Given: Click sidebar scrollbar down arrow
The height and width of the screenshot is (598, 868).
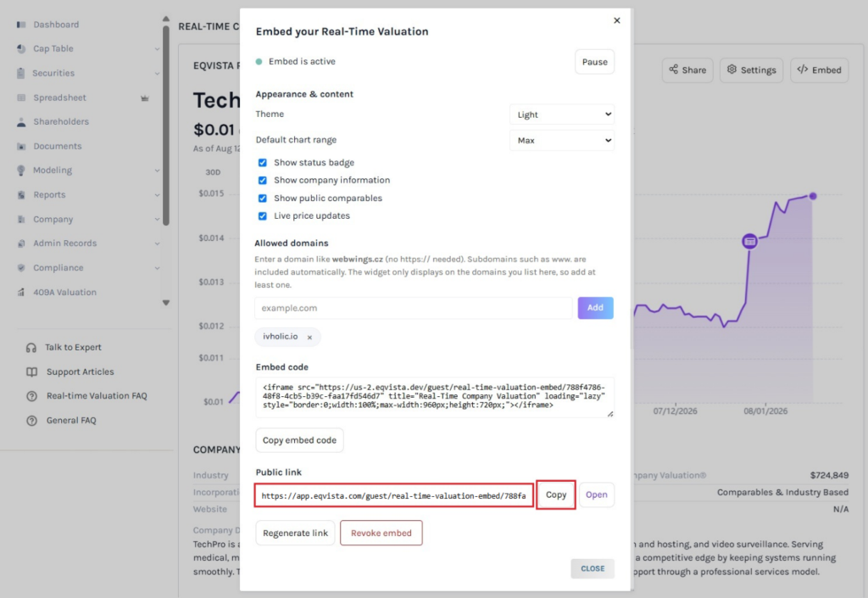Looking at the screenshot, I should pos(166,303).
